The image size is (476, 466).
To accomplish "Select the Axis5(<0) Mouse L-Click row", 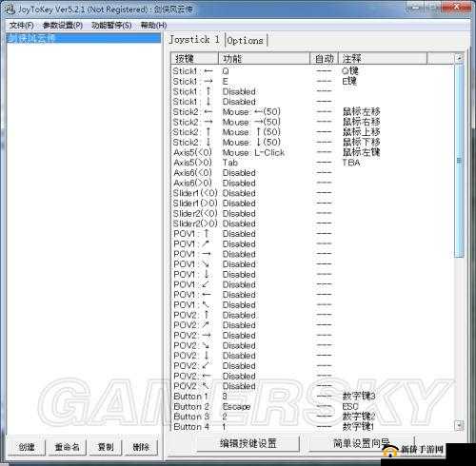I will click(312, 152).
